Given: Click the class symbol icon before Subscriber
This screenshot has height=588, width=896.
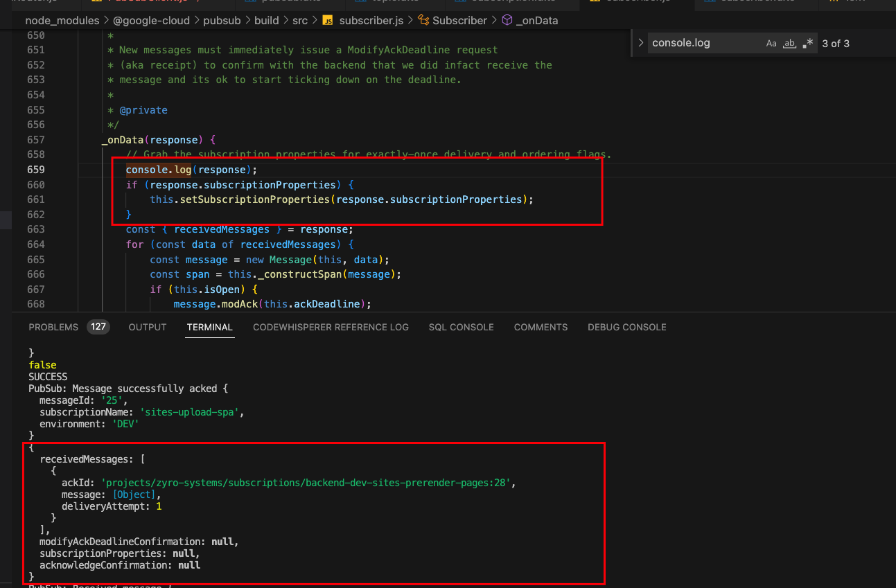Looking at the screenshot, I should 423,20.
